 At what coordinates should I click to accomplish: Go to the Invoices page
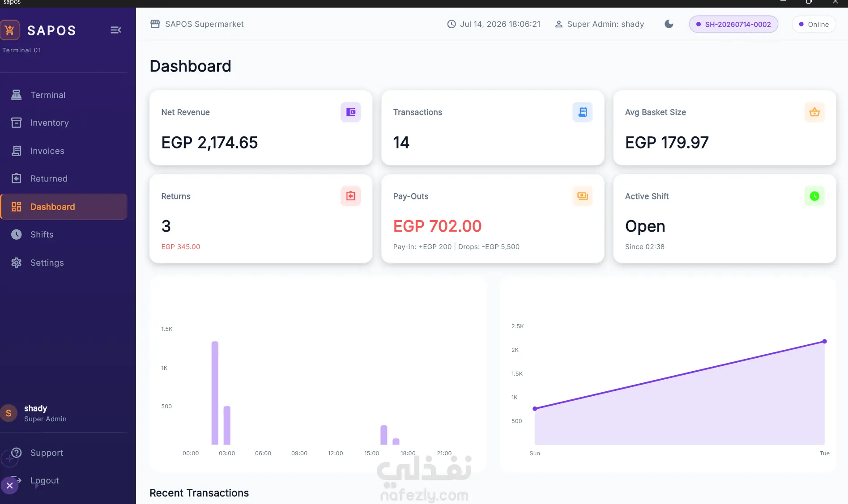[x=64, y=151]
